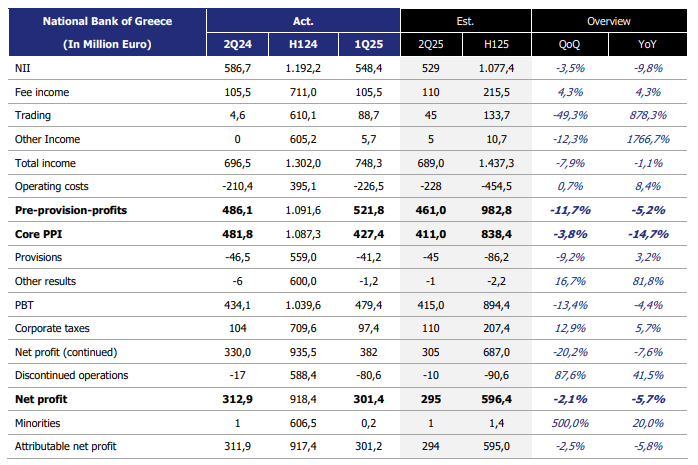Select the H124 column header
698x465 pixels.
303,44
